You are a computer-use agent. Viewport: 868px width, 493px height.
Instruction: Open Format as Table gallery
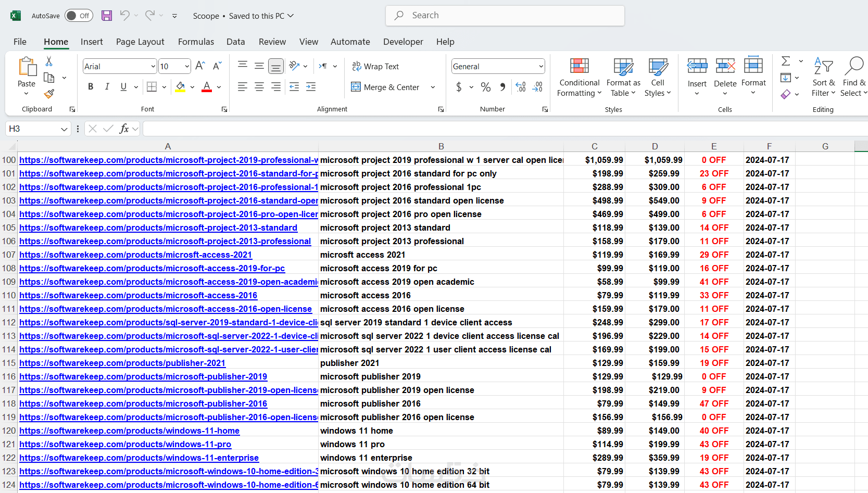(x=623, y=77)
